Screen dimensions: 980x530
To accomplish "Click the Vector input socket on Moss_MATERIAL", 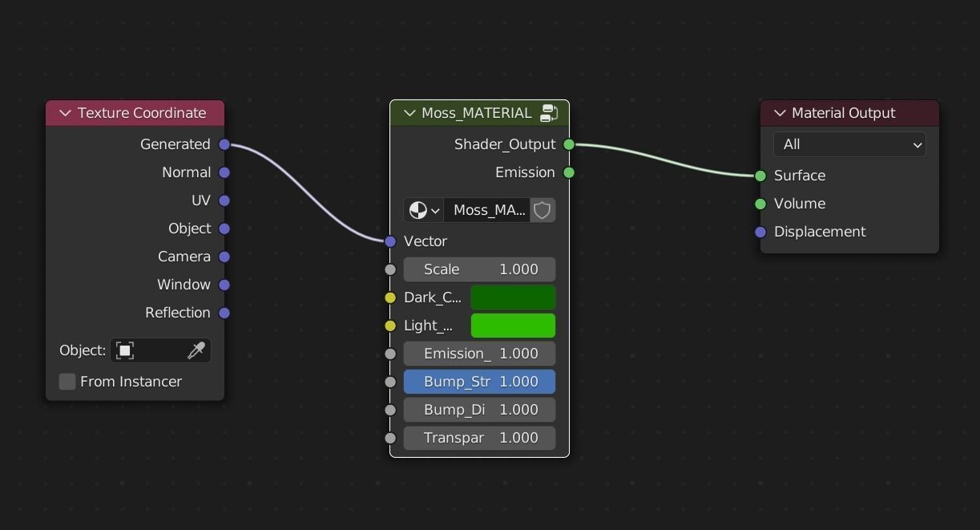I will coord(390,241).
